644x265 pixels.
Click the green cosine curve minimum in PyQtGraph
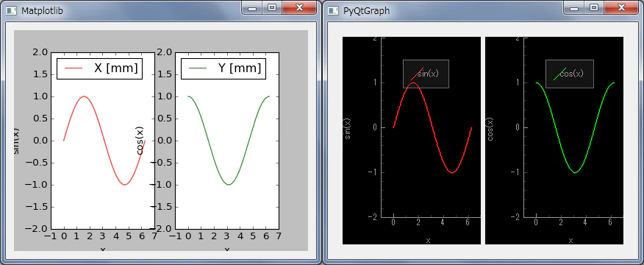[x=575, y=172]
